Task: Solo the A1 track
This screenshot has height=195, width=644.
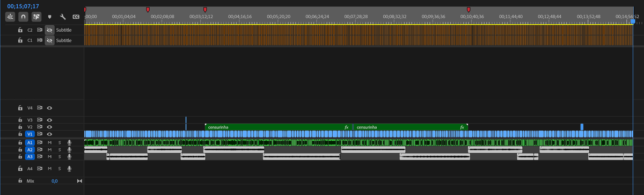Action: pyautogui.click(x=60, y=142)
